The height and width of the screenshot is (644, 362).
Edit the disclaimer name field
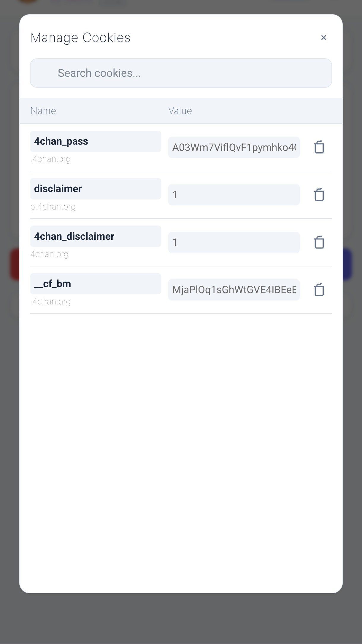click(x=96, y=189)
